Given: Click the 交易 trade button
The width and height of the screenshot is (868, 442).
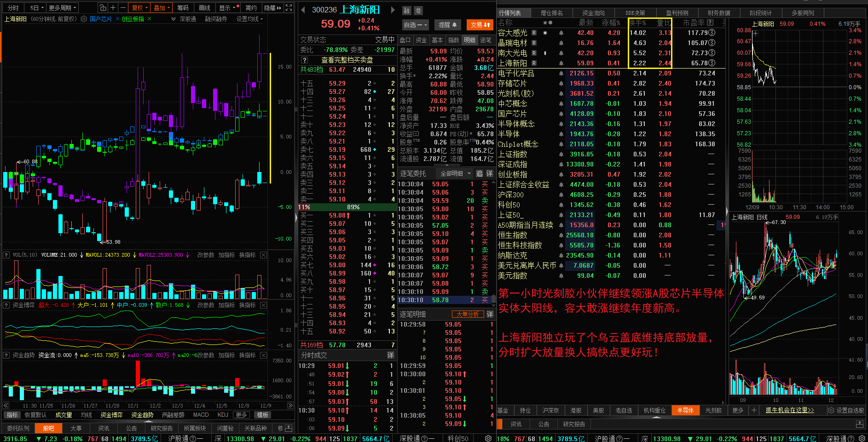Looking at the screenshot, I should (x=480, y=25).
